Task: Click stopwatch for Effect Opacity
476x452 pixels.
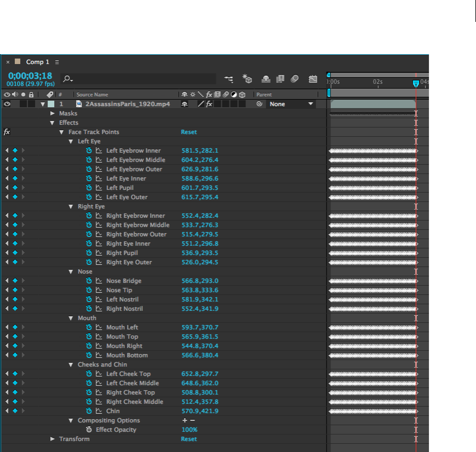Action: pos(89,430)
